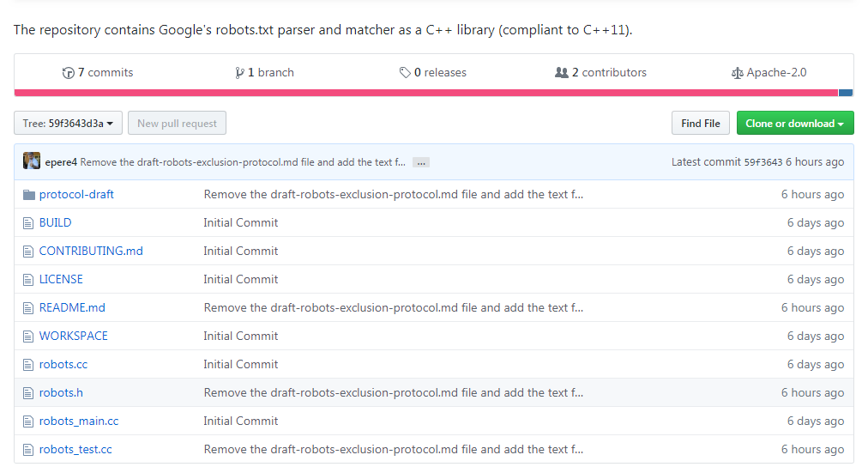Image resolution: width=868 pixels, height=467 pixels.
Task: Open the robots_test.cc file
Action: pyautogui.click(x=75, y=449)
